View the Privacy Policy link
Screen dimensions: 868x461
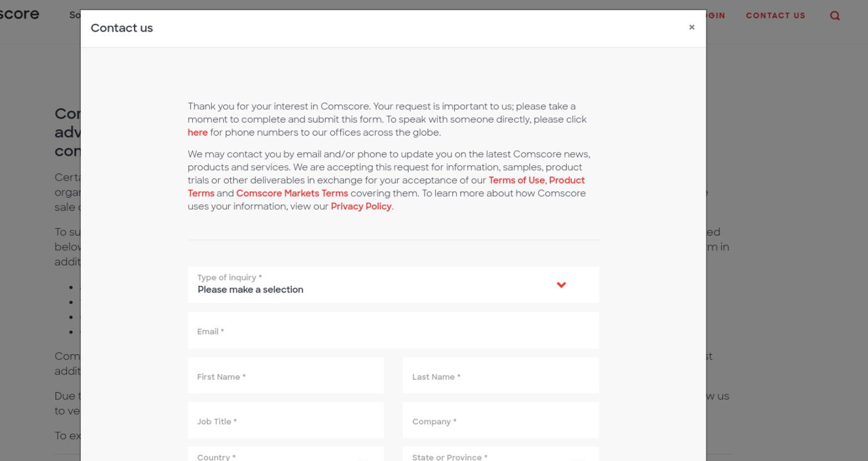pos(361,206)
